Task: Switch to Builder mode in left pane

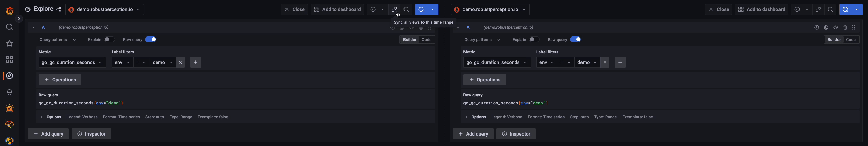Action: pyautogui.click(x=410, y=40)
